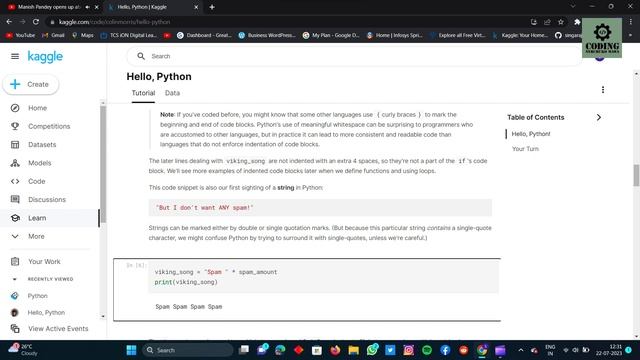This screenshot has width=640, height=360.
Task: Open the Task View taskbar icon
Action: pos(244,350)
